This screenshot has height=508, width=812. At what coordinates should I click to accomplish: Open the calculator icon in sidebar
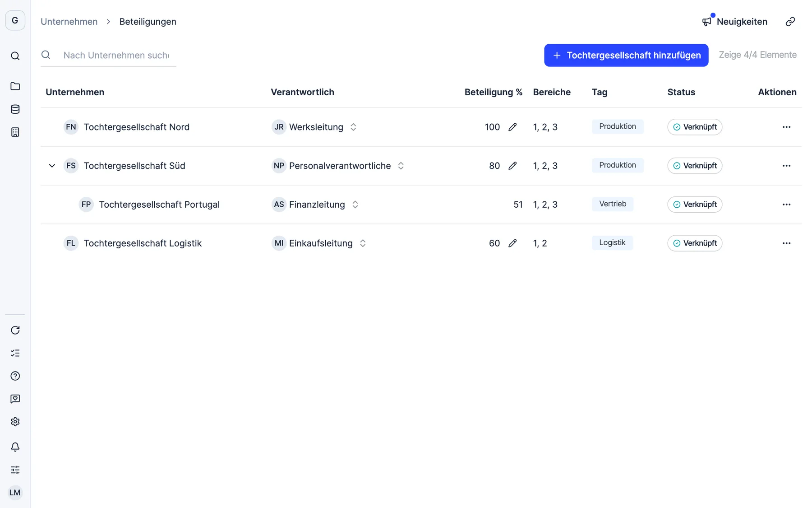[15, 132]
